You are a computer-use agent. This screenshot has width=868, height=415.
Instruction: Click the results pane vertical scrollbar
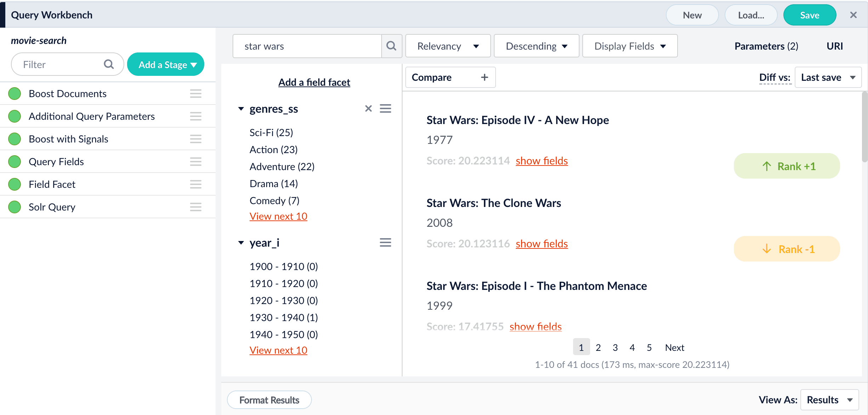pyautogui.click(x=864, y=128)
